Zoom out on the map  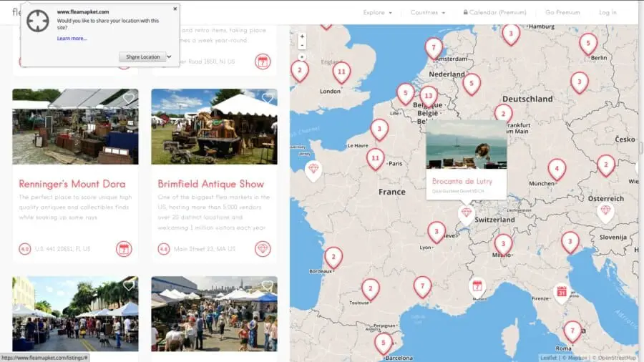tap(302, 45)
